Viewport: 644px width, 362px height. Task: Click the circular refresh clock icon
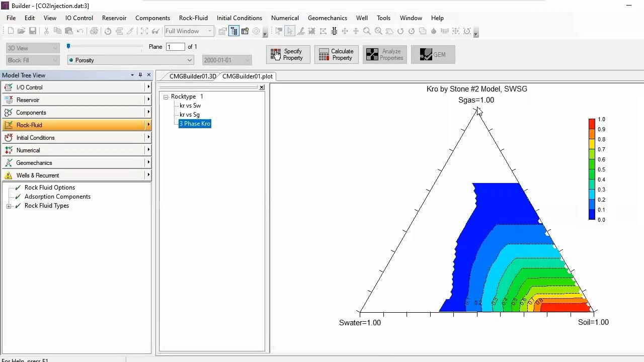[x=108, y=31]
